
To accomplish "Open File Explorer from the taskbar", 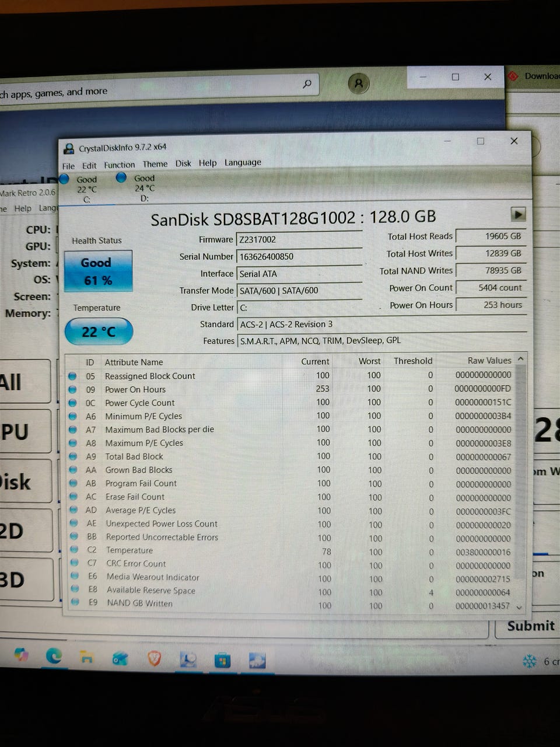I will [x=87, y=657].
